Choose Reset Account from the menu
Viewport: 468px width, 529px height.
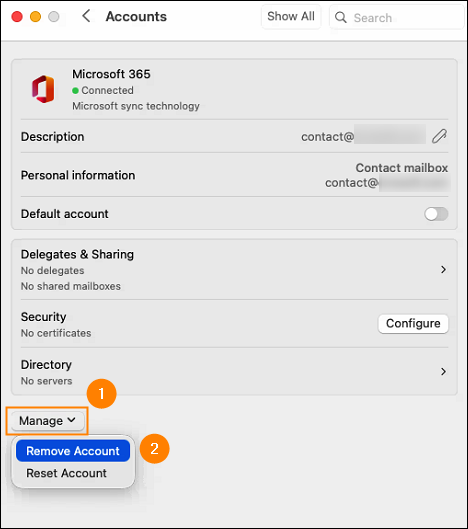66,473
